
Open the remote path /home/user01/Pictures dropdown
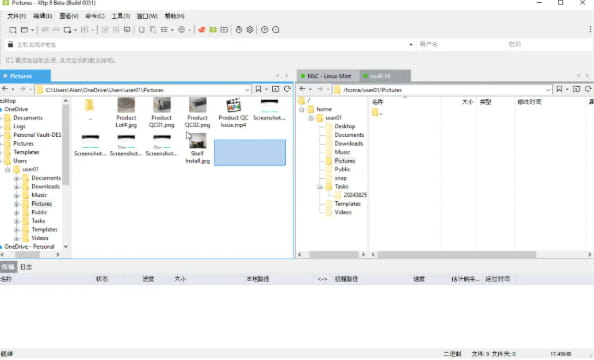point(548,90)
